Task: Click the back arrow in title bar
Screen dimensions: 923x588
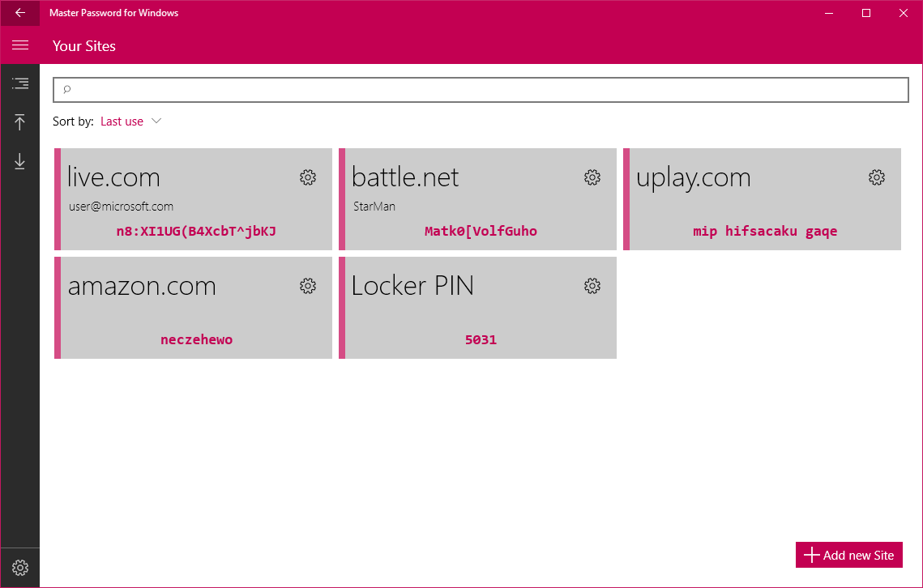Action: [x=20, y=13]
